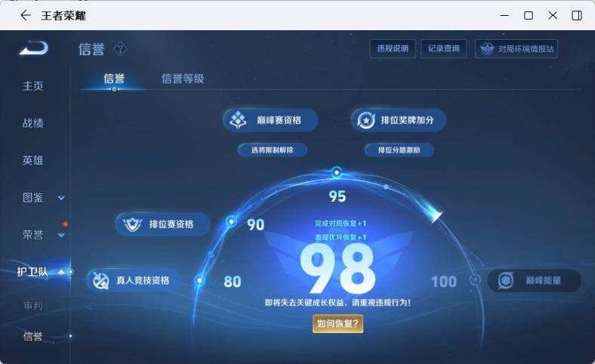Select the 巅峰赛资格 benefit label
Screen dimensions: 595x364
coord(279,120)
